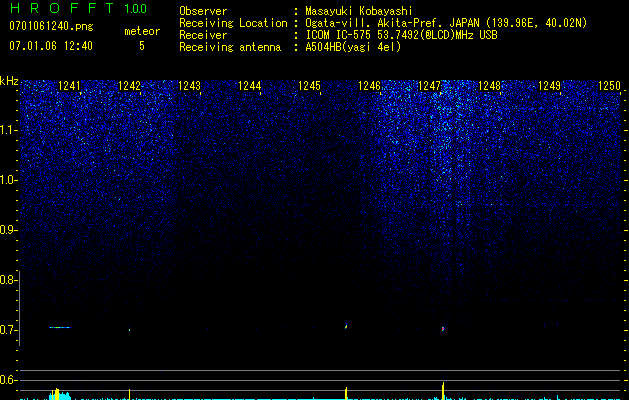Click the 'Receiving antenna' field label

pos(230,47)
